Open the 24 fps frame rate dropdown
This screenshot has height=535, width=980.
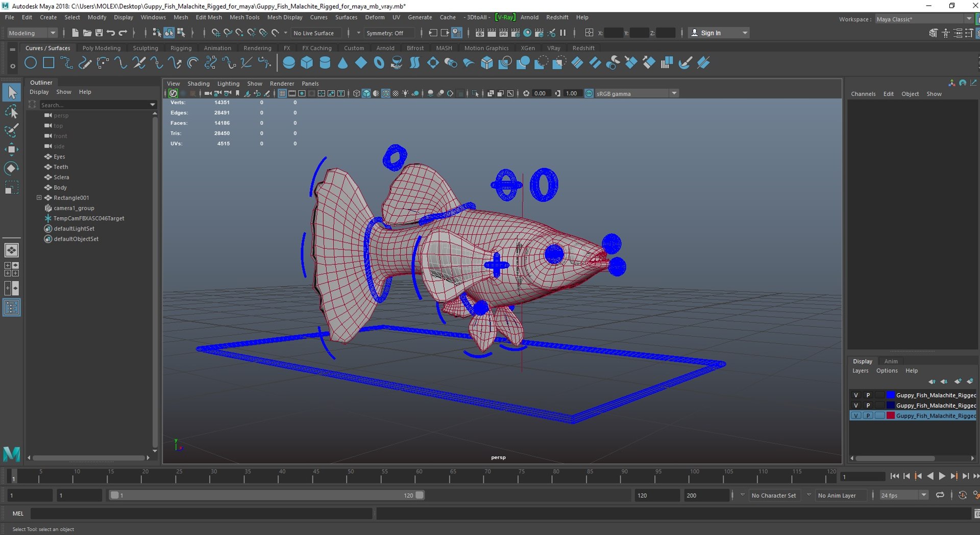pyautogui.click(x=903, y=495)
